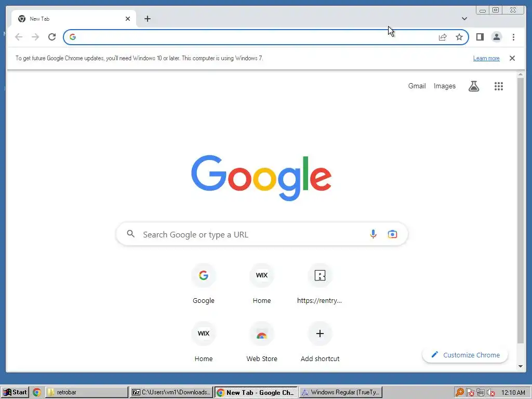Click the page vertical scrollbar
This screenshot has height=399, width=532.
[520, 210]
